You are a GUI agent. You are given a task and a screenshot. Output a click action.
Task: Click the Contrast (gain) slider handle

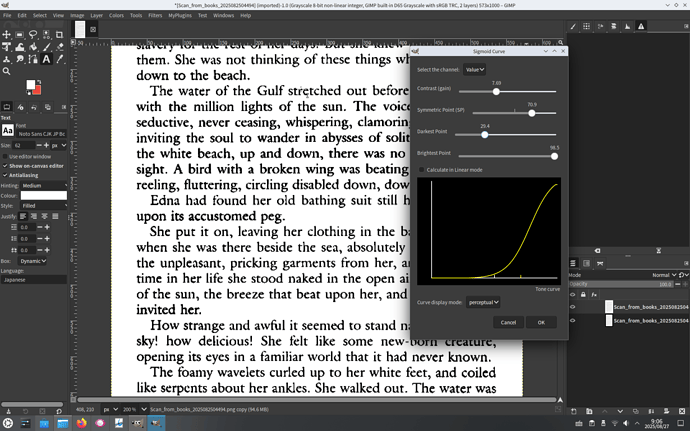click(x=496, y=92)
